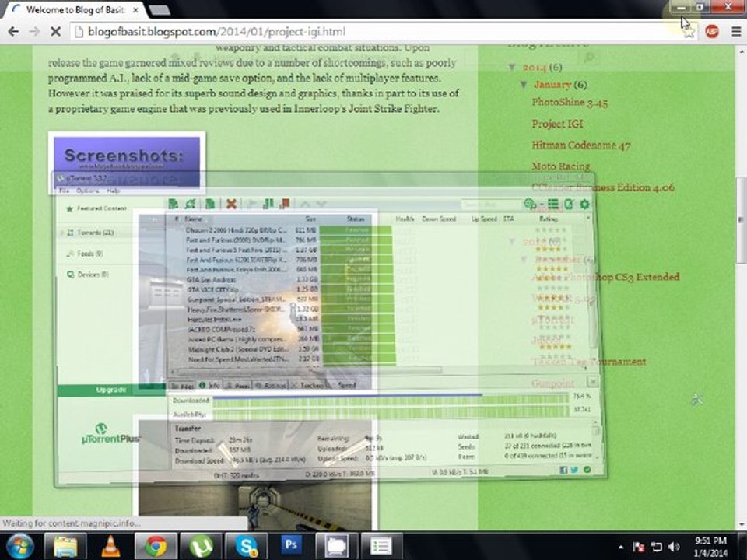Image resolution: width=747 pixels, height=560 pixels.
Task: Switch to Files tab in uTorrent
Action: 181,385
